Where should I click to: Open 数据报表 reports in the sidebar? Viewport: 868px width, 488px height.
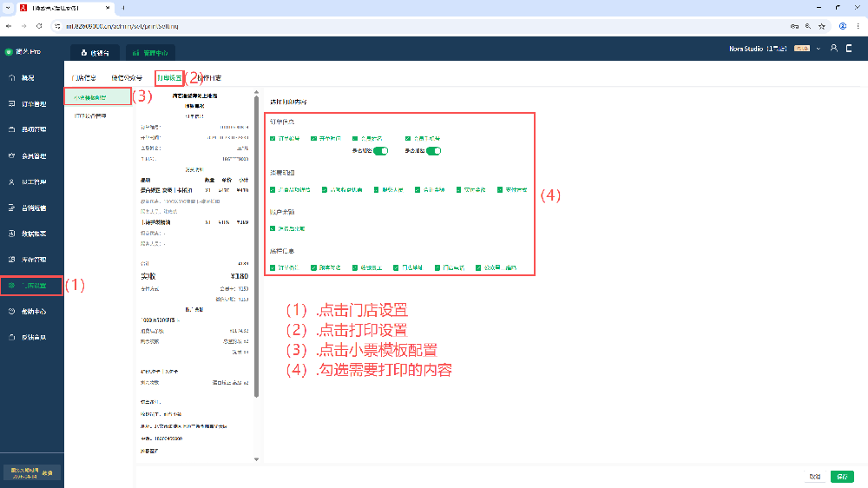tap(31, 234)
